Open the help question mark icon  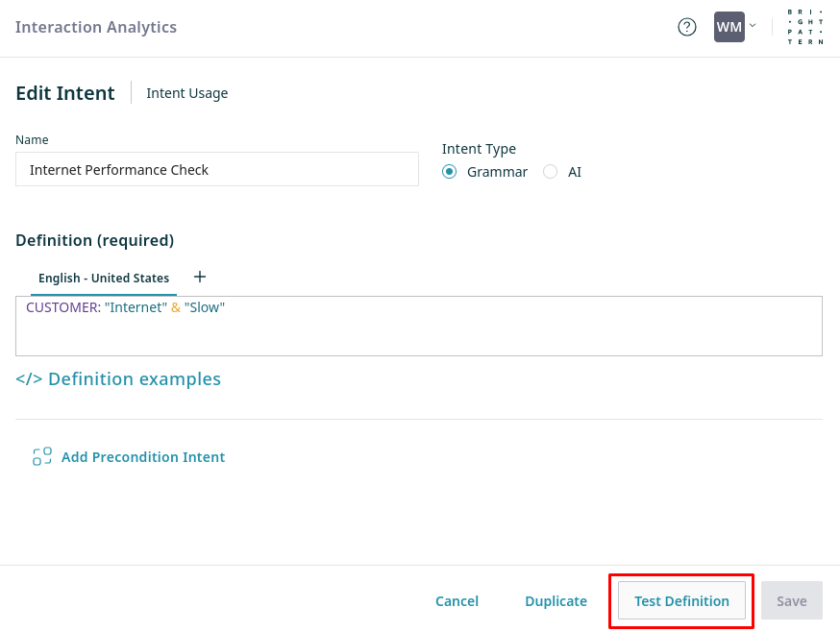click(686, 27)
